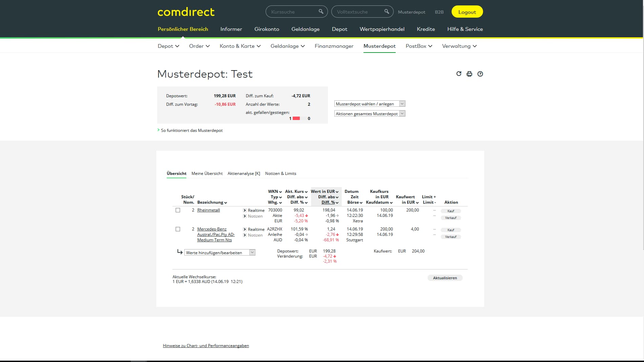
Task: Click the Volltextsuche magnifier icon
Action: click(x=387, y=12)
